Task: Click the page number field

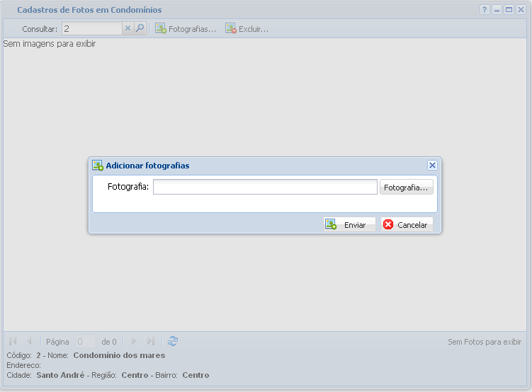Action: pyautogui.click(x=86, y=341)
